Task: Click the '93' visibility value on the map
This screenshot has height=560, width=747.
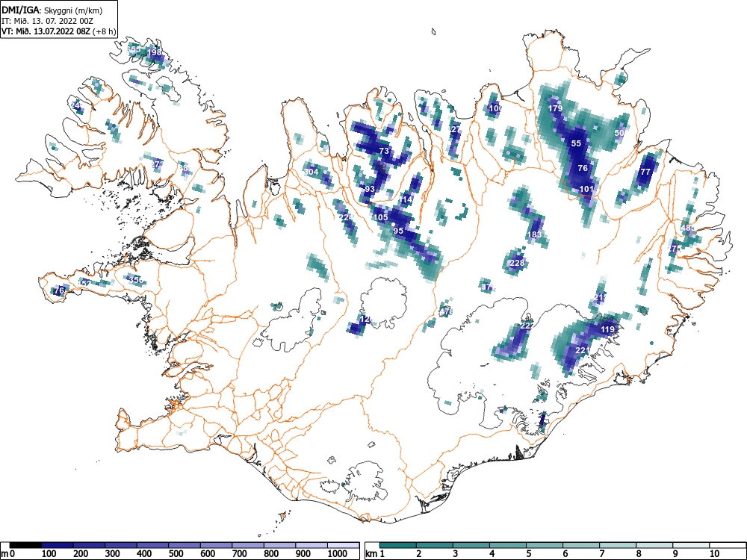Action: pos(370,189)
